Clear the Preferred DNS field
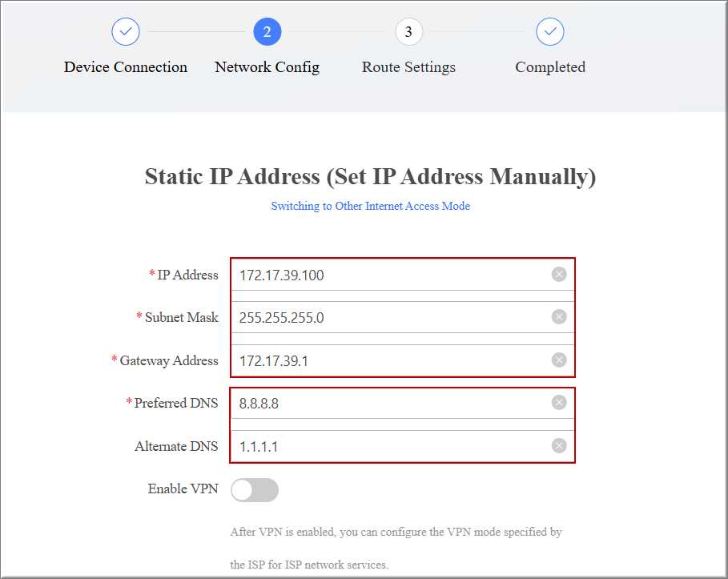This screenshot has width=728, height=579. 559,403
